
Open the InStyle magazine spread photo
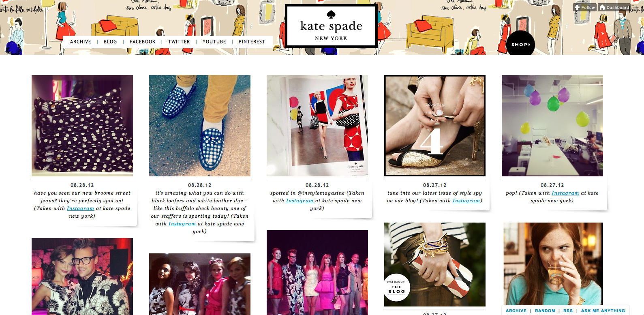coord(317,126)
